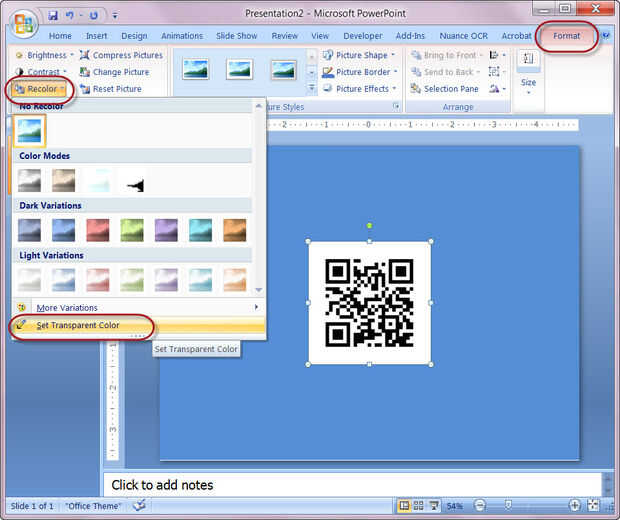The width and height of the screenshot is (620, 520).
Task: Go to the Animations tab
Action: click(182, 36)
